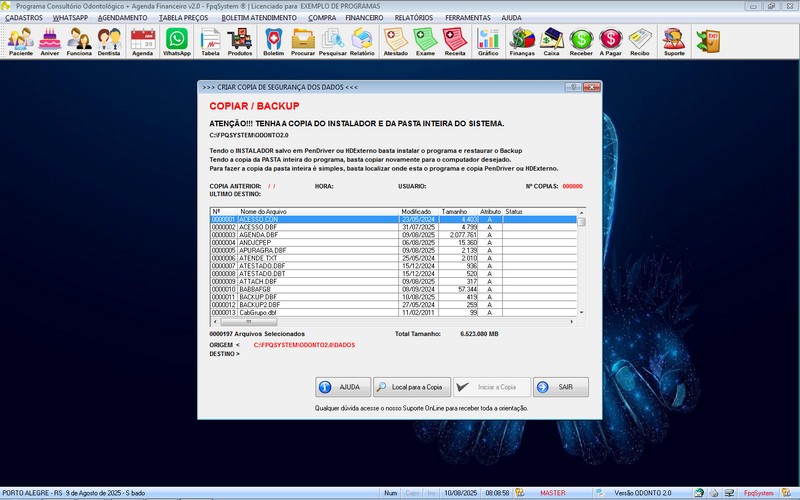800x500 pixels.
Task: Open the RELATÓRIOS menu
Action: (x=414, y=18)
